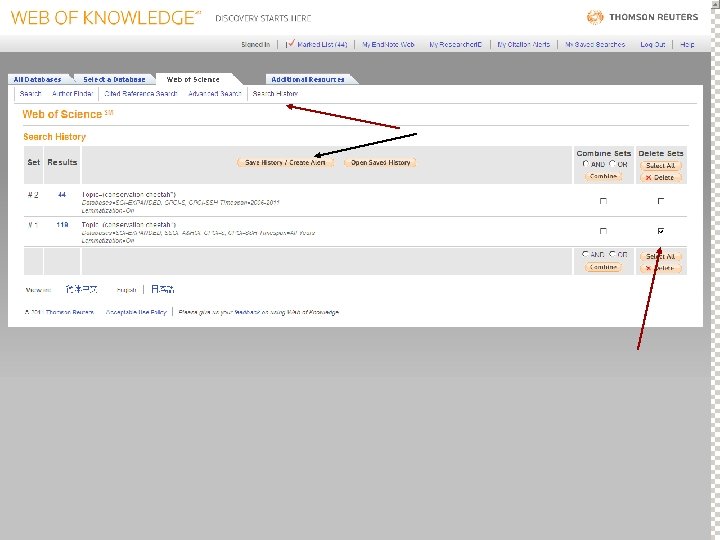Open the Advanced Search sub-tab
Viewport: 720px width, 540px height.
[214, 93]
